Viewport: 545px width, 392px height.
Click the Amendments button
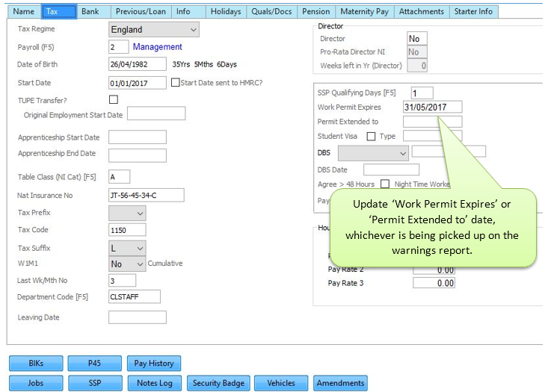coord(340,383)
